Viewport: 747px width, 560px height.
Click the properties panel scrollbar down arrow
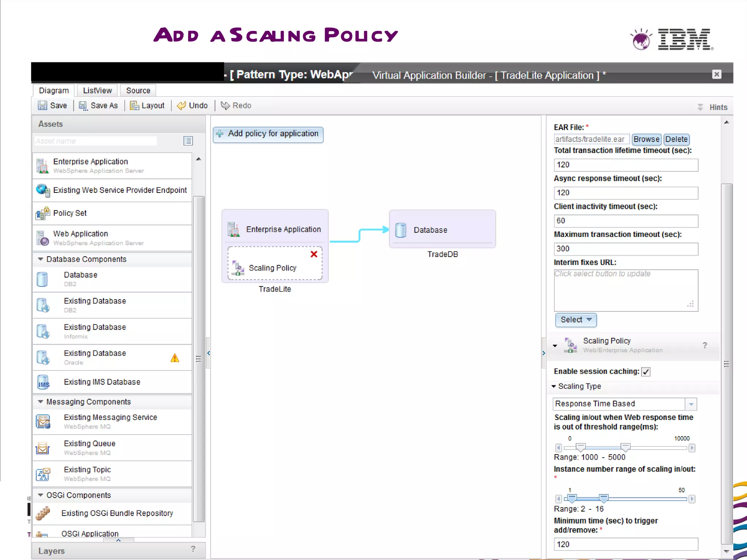726,552
